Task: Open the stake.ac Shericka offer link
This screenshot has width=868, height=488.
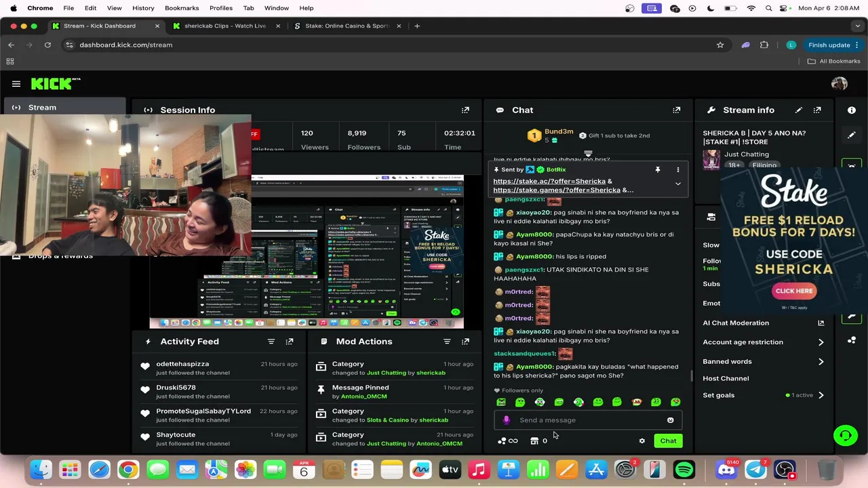Action: point(549,181)
